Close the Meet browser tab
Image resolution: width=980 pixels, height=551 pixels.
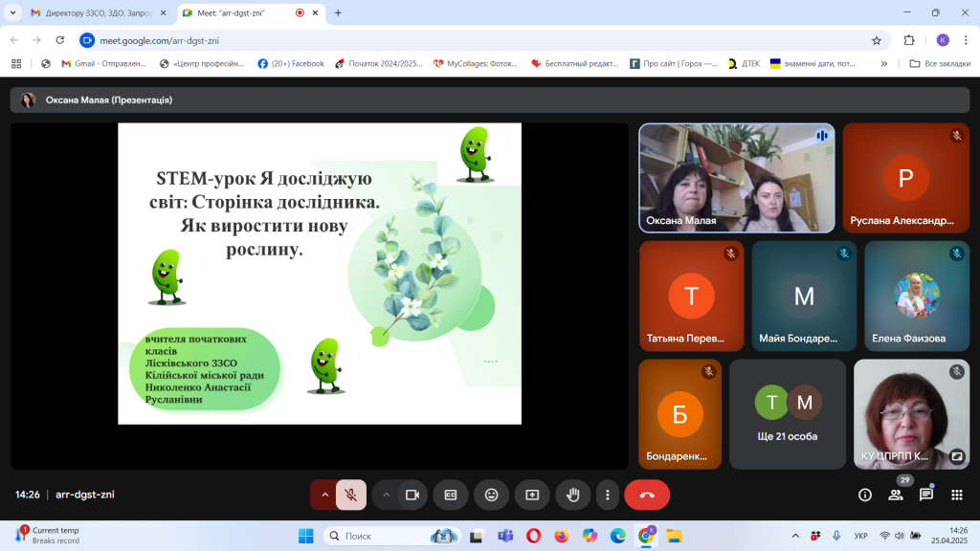(315, 12)
